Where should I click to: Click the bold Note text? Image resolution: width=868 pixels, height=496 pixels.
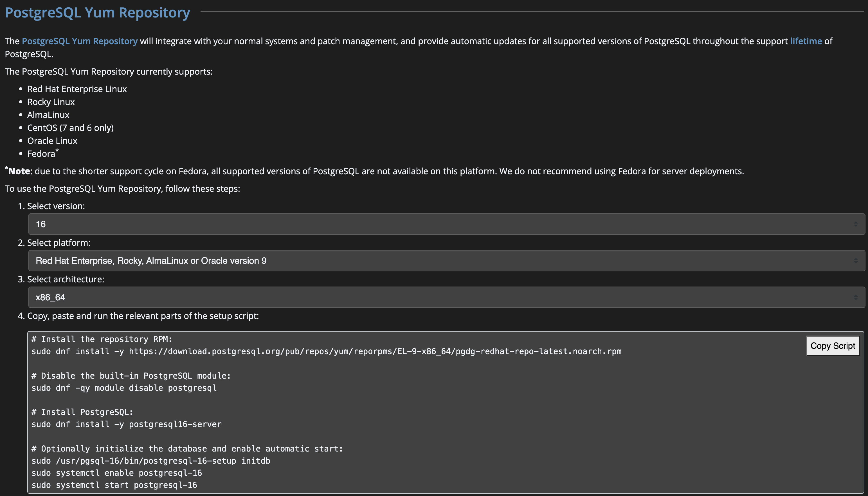19,171
